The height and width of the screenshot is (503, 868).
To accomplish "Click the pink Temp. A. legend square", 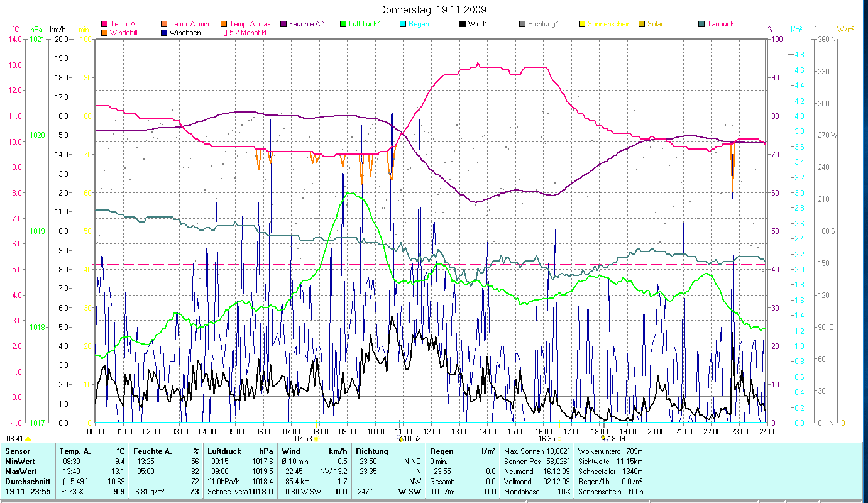I will point(104,24).
